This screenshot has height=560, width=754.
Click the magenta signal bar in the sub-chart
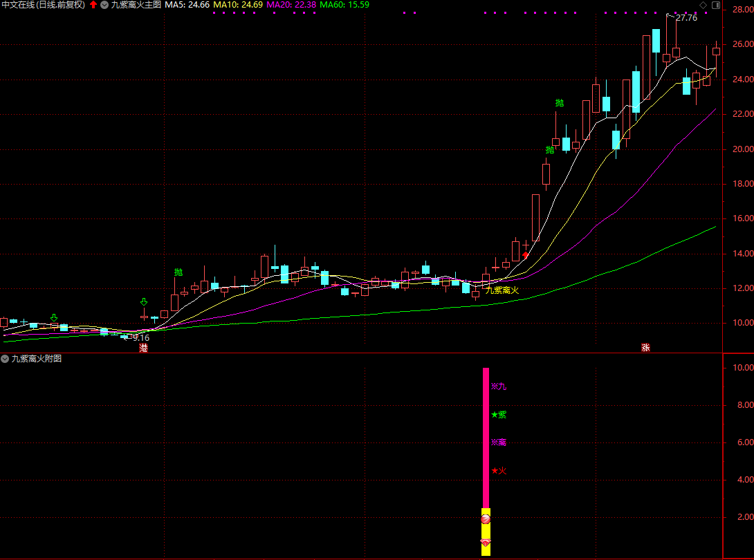(486, 438)
